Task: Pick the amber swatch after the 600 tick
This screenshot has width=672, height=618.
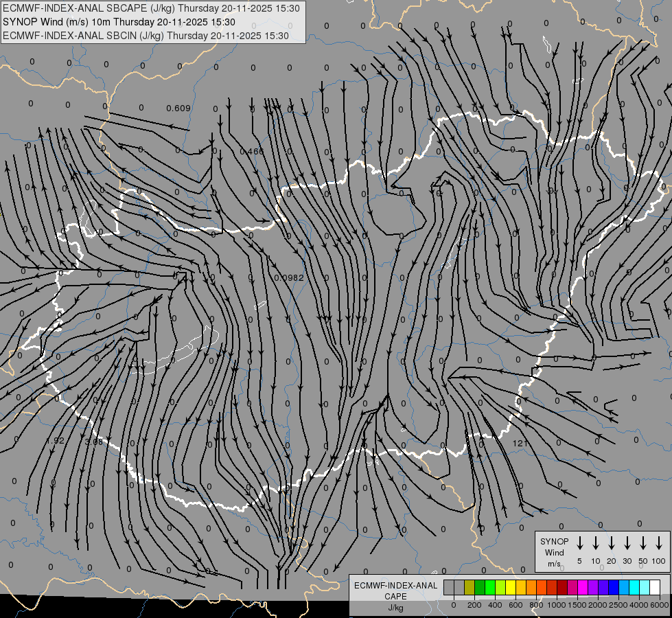Action: [x=521, y=587]
